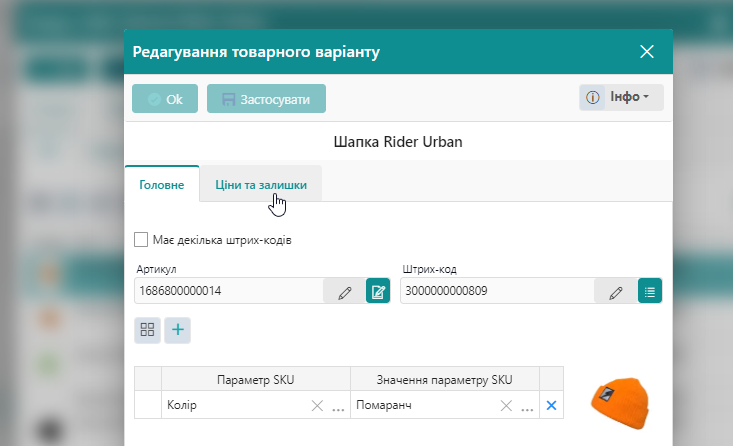Click the grid icon above SKU table
Image resolution: width=733 pixels, height=446 pixels.
[148, 329]
